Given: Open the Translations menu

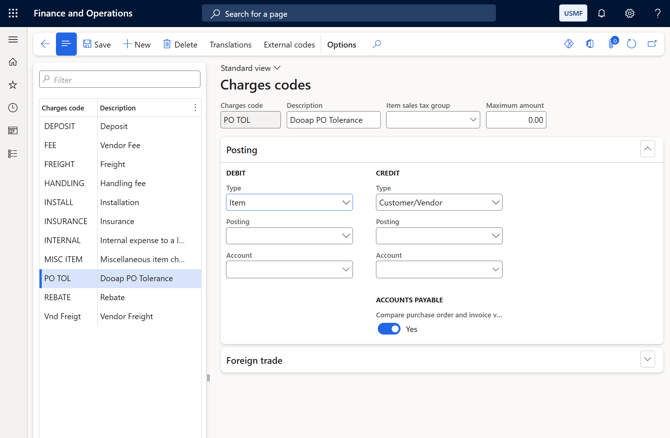Looking at the screenshot, I should (x=230, y=45).
